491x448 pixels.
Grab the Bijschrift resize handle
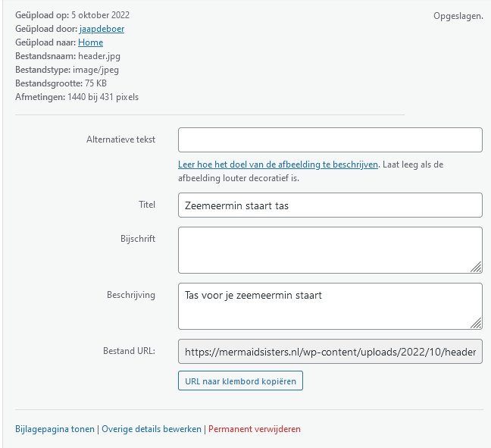tap(477, 268)
